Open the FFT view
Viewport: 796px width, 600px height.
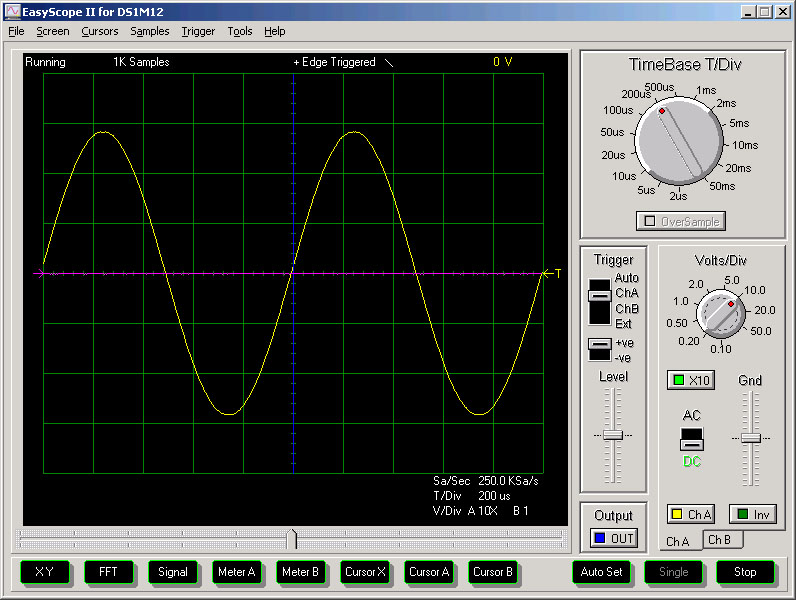(109, 572)
